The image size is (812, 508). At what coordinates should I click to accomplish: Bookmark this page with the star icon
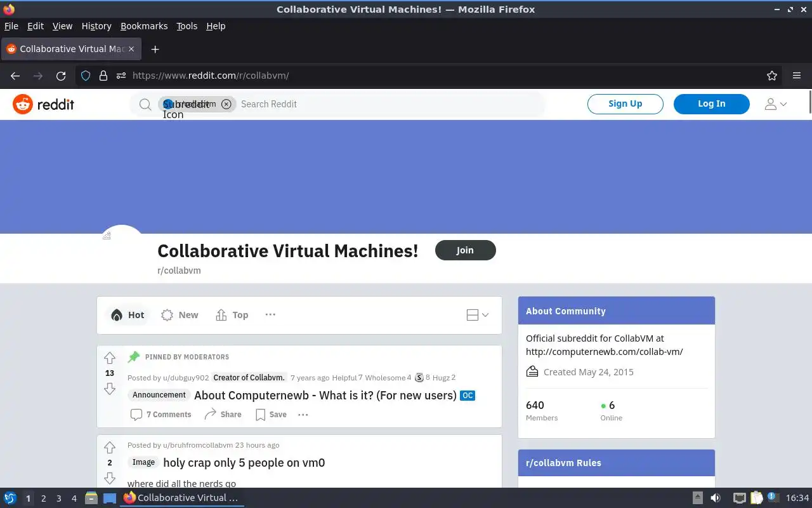[772, 76]
